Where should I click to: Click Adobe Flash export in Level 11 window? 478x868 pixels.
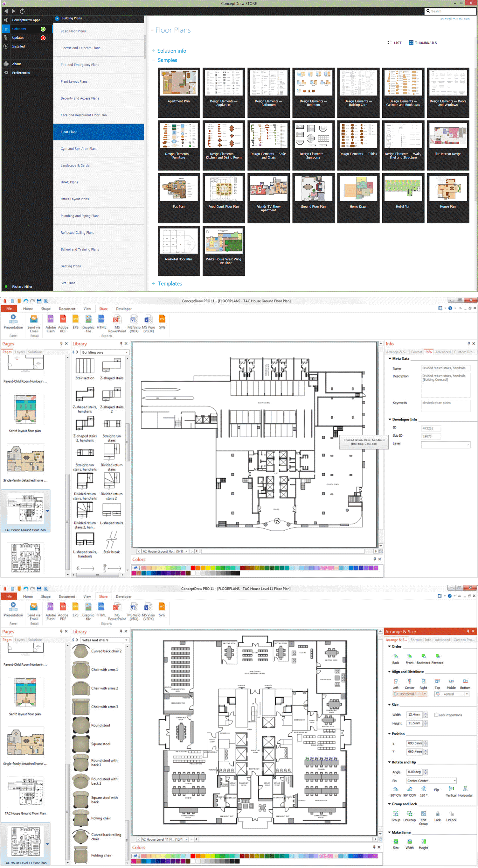tap(51, 611)
